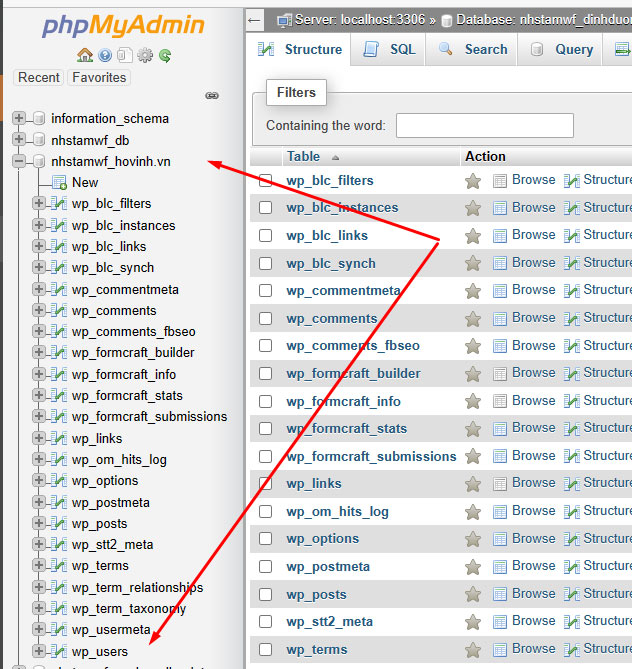Check the wp_blc_instances table checkbox
632x669 pixels.
265,208
